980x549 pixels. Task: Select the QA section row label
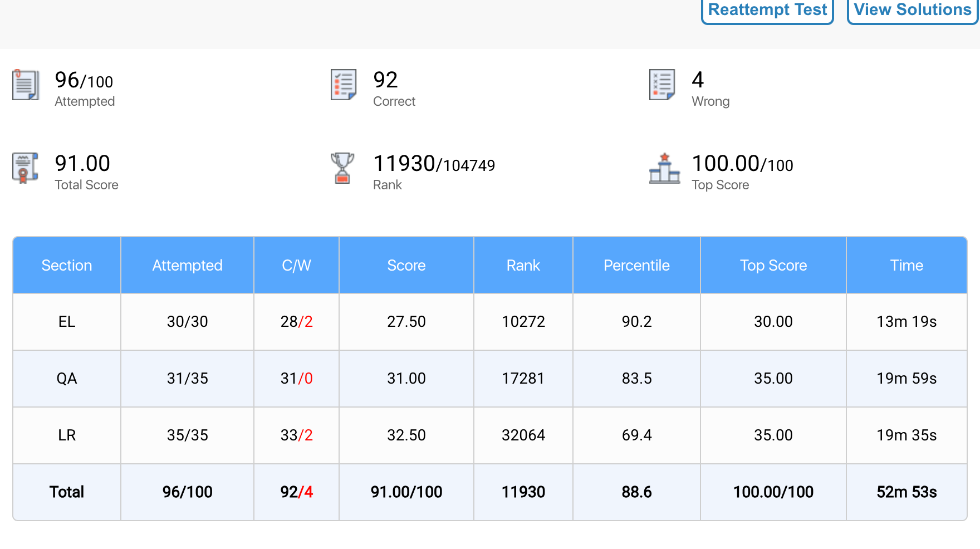[67, 379]
